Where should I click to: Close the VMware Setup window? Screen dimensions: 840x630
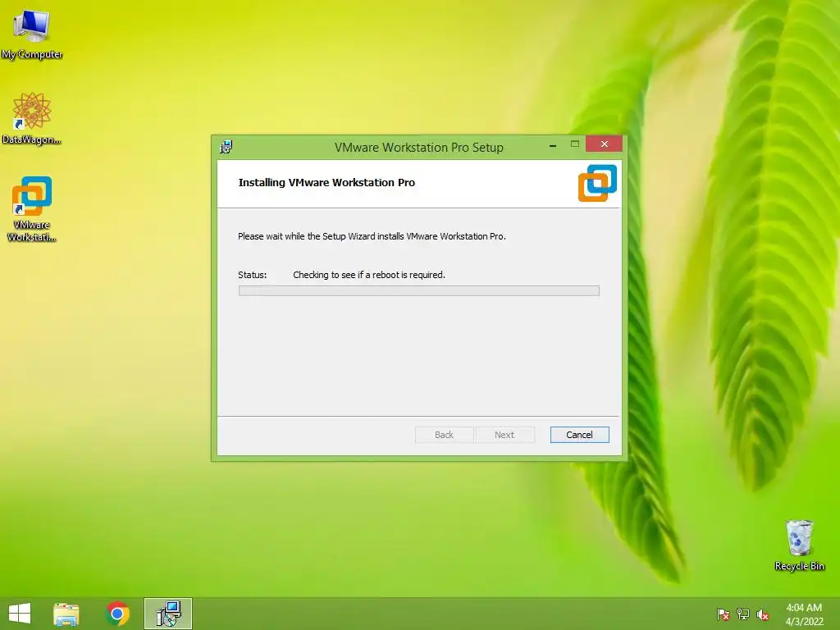pyautogui.click(x=605, y=144)
